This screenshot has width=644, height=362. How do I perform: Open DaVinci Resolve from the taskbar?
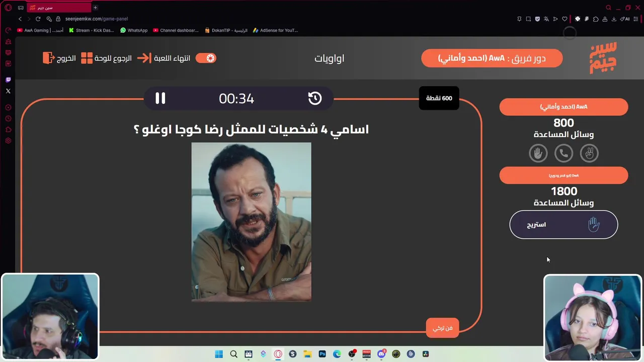point(426,354)
